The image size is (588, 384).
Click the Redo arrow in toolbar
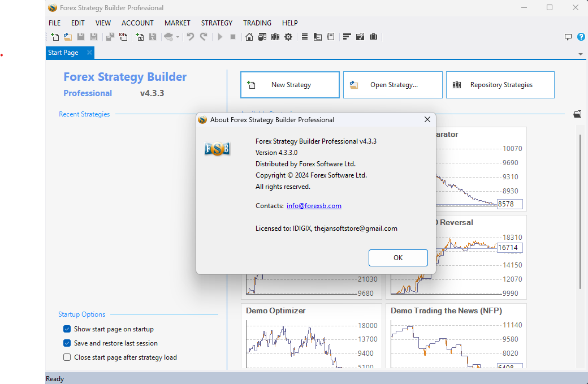pyautogui.click(x=204, y=37)
